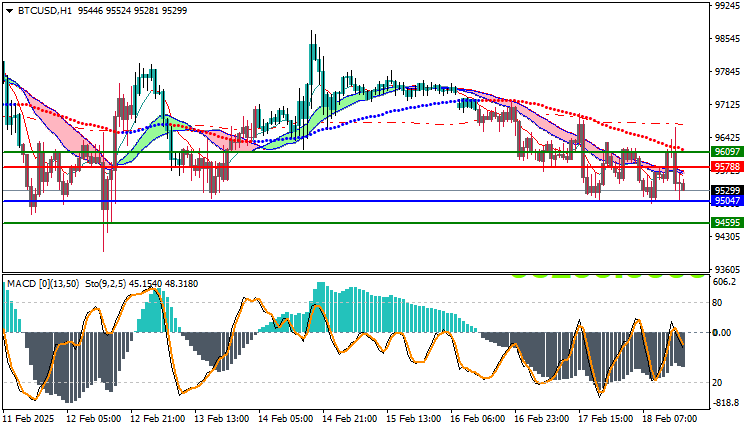The width and height of the screenshot is (750, 430).
Task: Select the green 96097 price level label
Action: [727, 152]
